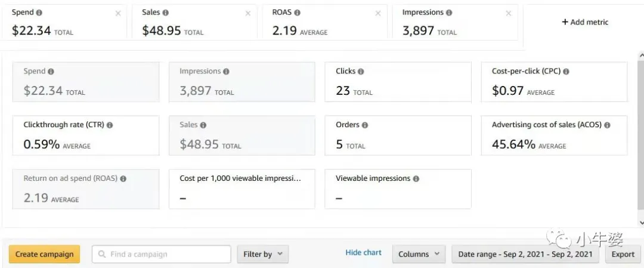The height and width of the screenshot is (268, 644).
Task: Click the ACOS info icon
Action: point(607,125)
